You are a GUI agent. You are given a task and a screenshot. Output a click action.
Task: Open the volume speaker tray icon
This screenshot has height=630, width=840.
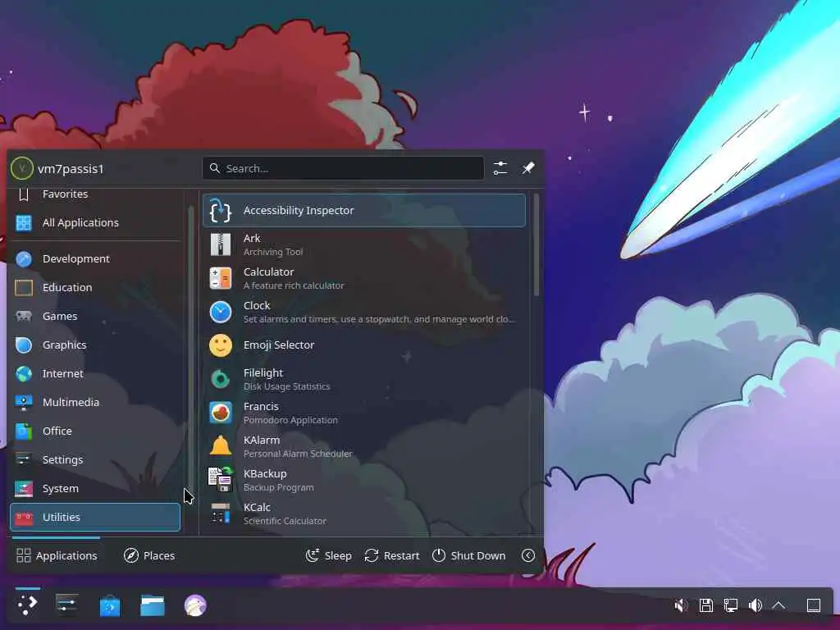[x=756, y=606]
